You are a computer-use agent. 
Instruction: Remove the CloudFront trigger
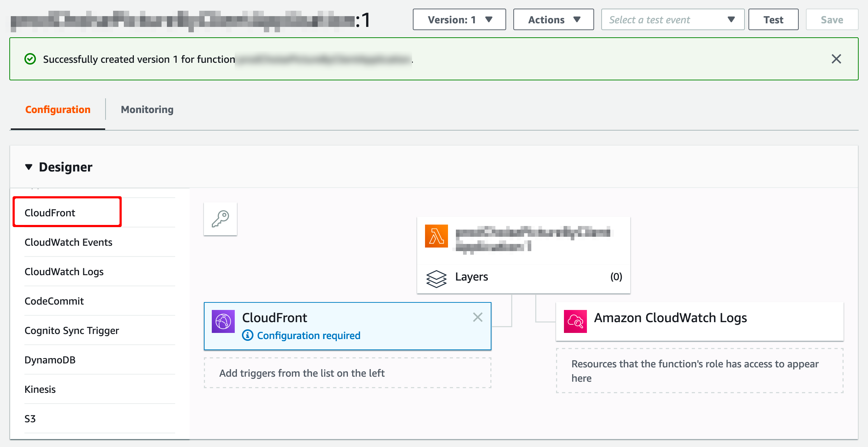tap(478, 317)
